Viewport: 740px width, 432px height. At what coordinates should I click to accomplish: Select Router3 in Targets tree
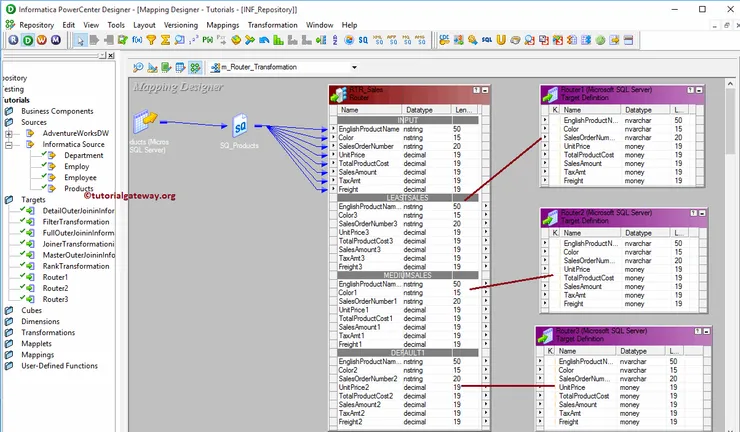point(55,299)
